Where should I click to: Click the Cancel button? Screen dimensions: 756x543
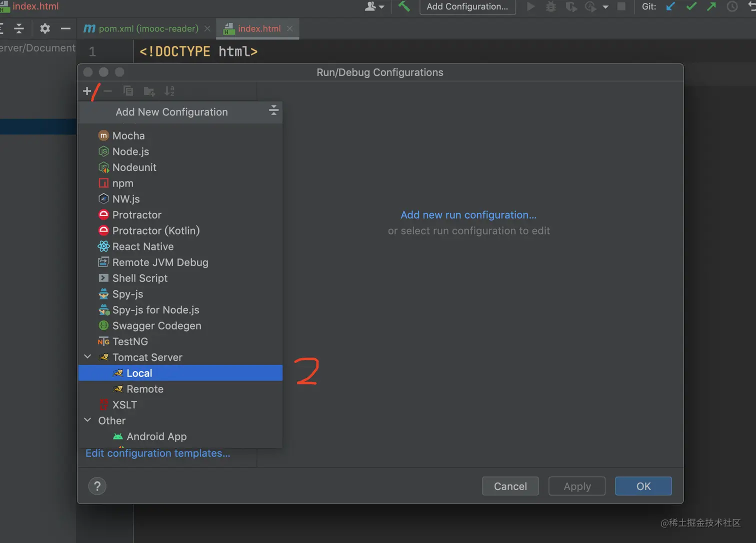click(x=510, y=486)
